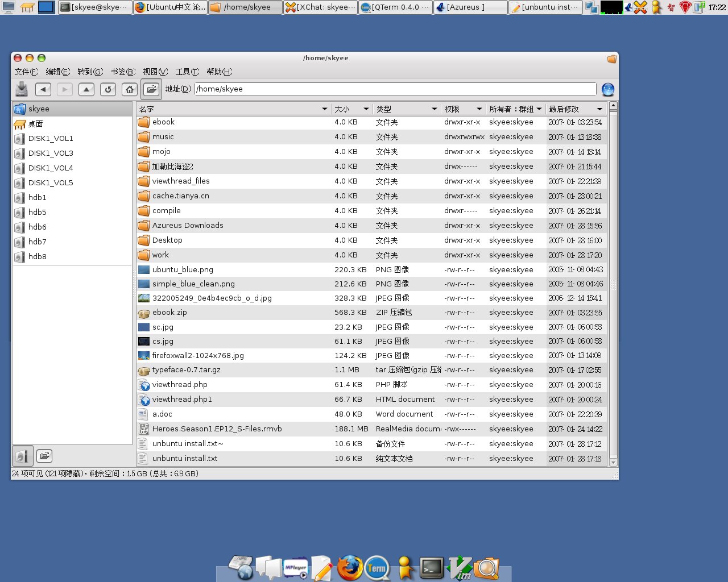Select the typeface-0.7.tar.gz archive icon
The height and width of the screenshot is (582, 728).
pos(144,371)
